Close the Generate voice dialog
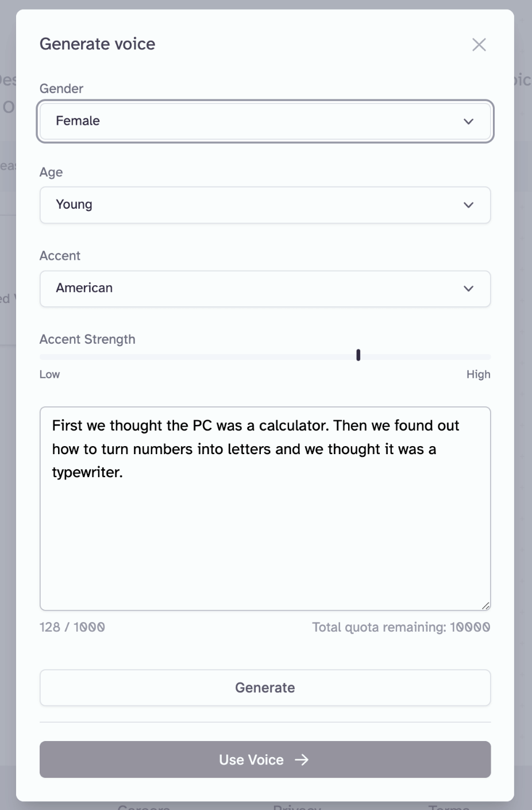This screenshot has height=810, width=532. coord(479,45)
